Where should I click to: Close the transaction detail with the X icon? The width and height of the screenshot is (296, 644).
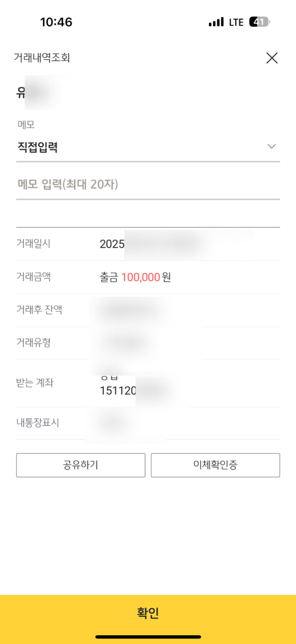(x=272, y=58)
